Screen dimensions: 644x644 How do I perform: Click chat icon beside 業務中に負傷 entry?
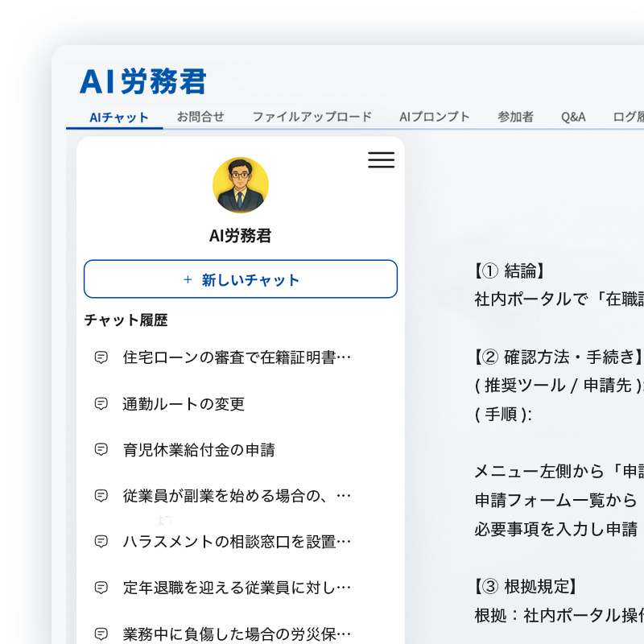101,633
